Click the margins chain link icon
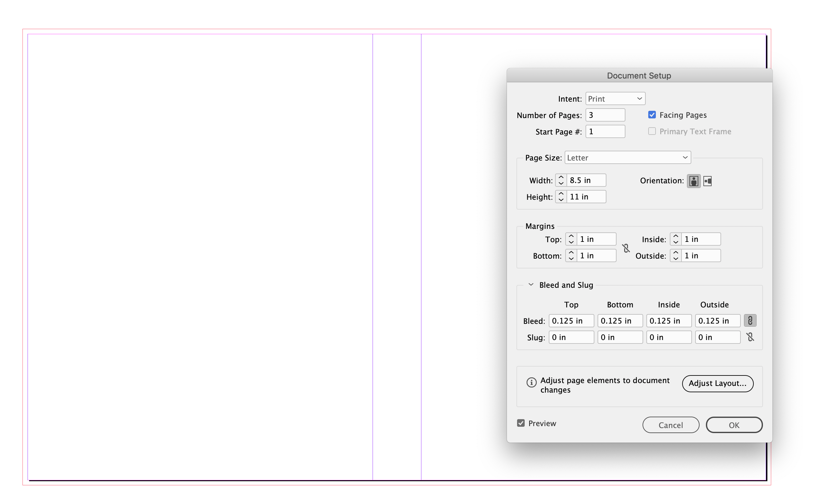 626,248
